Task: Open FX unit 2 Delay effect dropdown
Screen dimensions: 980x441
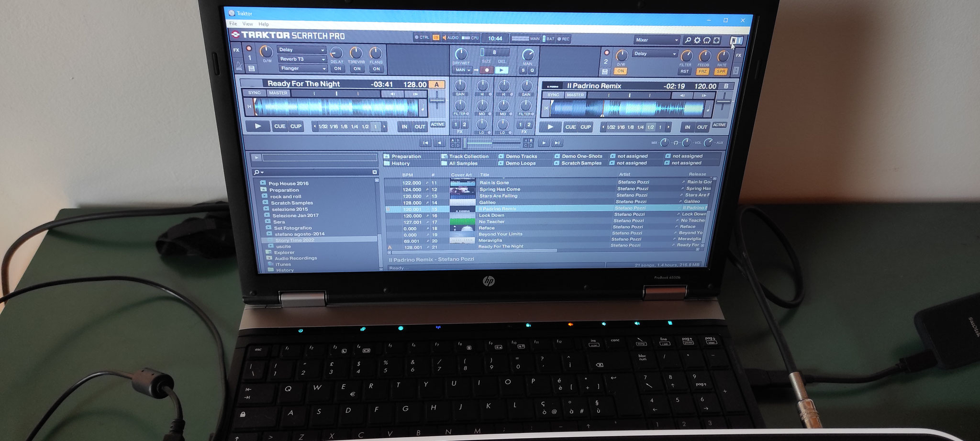Action: coord(656,54)
